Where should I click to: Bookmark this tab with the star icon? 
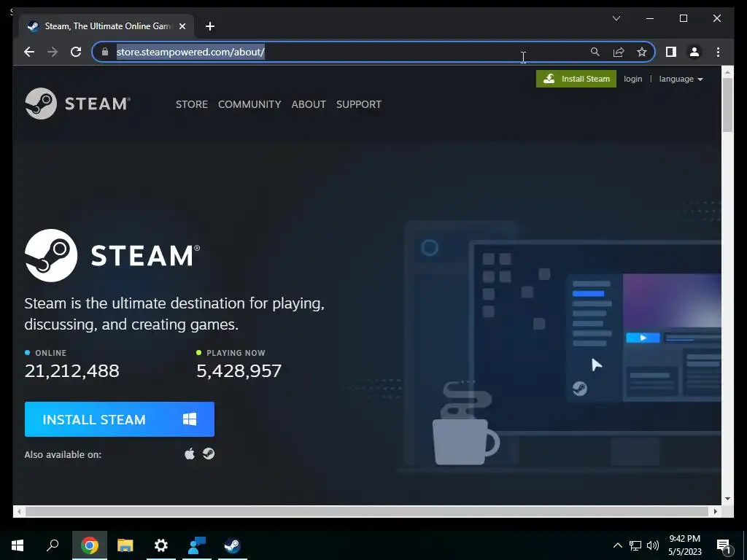coord(642,52)
